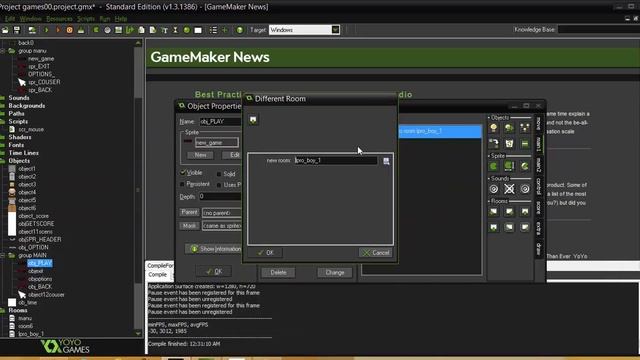
Task: Click the Change event button
Action: [x=335, y=272]
